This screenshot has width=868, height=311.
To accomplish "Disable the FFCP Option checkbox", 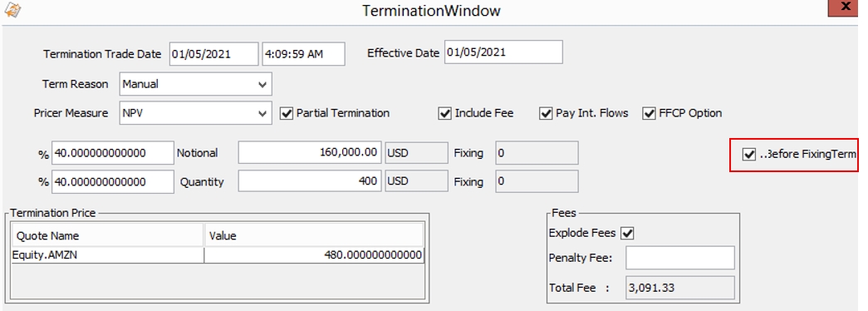I will pos(649,114).
